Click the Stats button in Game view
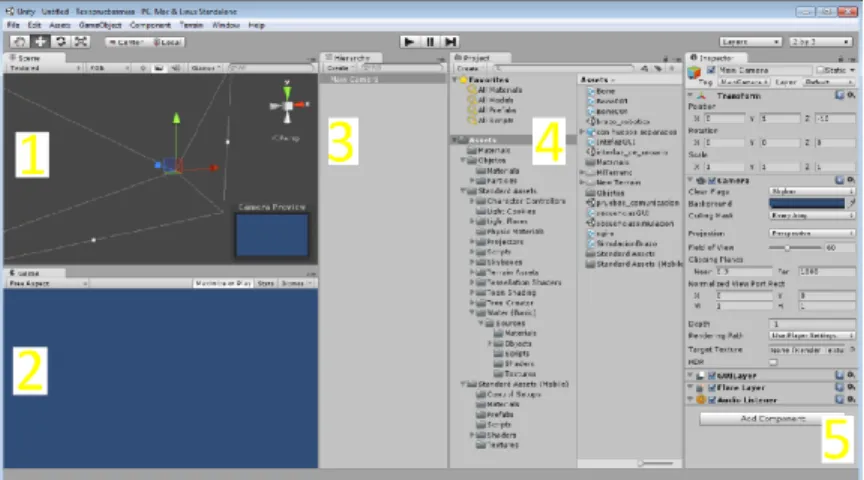The width and height of the screenshot is (864, 480). [x=266, y=283]
